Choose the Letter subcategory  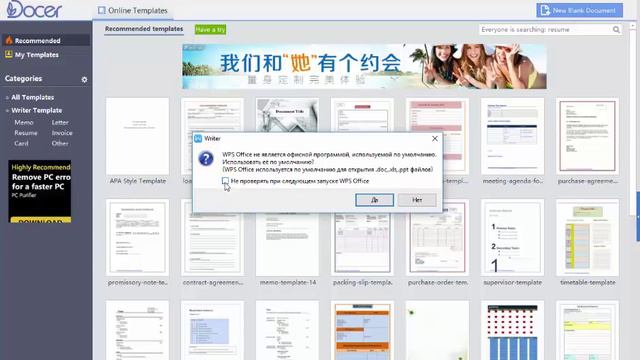tap(60, 122)
